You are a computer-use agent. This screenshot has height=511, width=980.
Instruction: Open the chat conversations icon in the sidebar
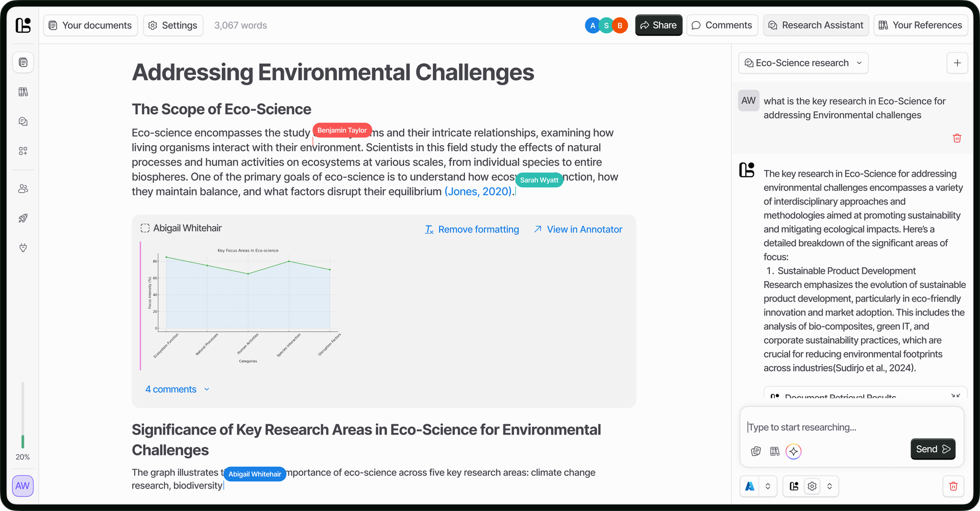click(x=23, y=121)
